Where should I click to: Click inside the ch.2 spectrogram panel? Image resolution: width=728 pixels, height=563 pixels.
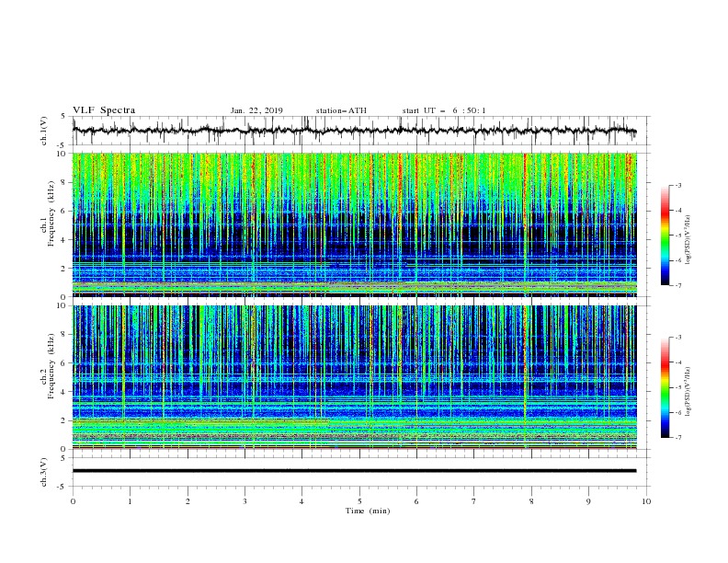[x=354, y=377]
